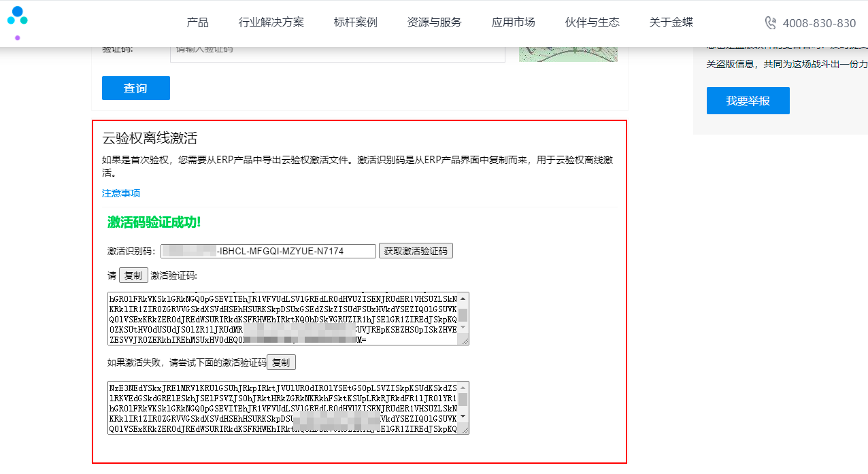
Task: Open the 标杆案例 menu
Action: point(356,22)
